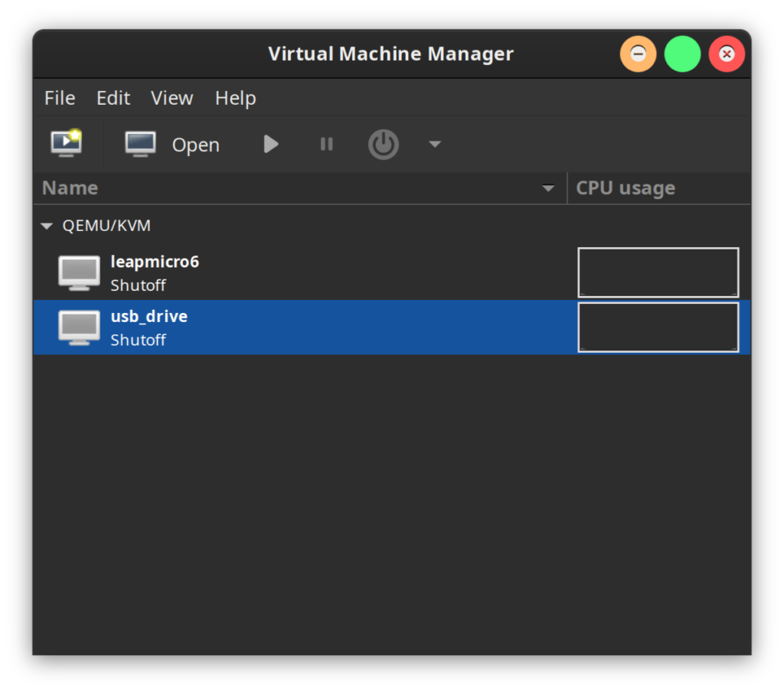Click the Name column sort arrow

coord(548,188)
